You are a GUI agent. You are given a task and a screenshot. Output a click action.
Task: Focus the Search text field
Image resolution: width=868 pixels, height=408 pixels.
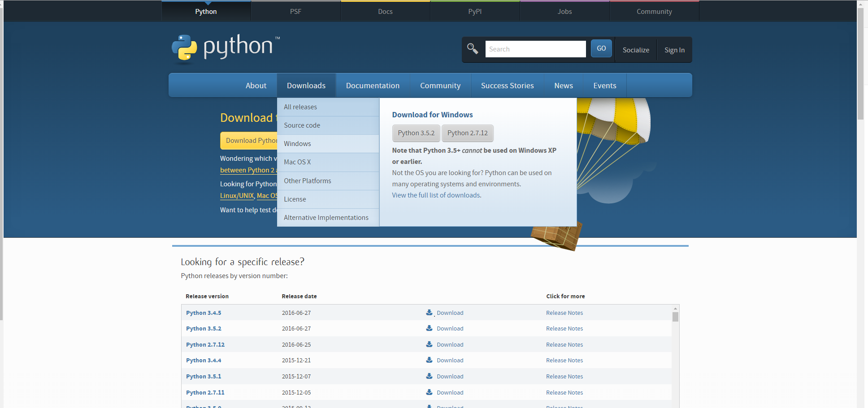tap(535, 49)
